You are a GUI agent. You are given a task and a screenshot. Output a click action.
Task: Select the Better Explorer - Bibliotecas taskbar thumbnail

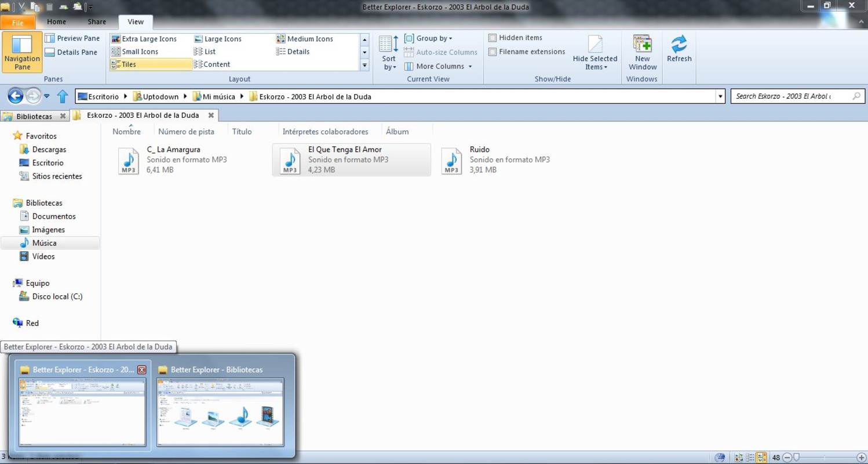pyautogui.click(x=220, y=405)
